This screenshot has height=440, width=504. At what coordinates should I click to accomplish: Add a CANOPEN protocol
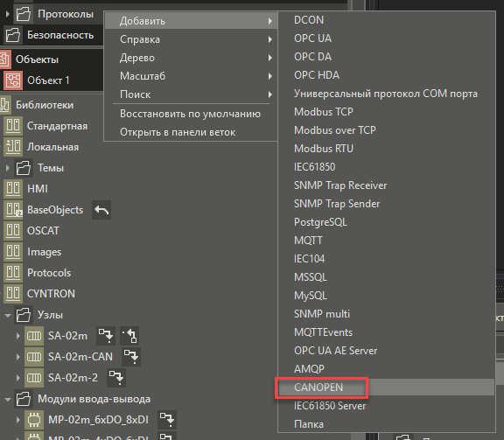[387, 388]
